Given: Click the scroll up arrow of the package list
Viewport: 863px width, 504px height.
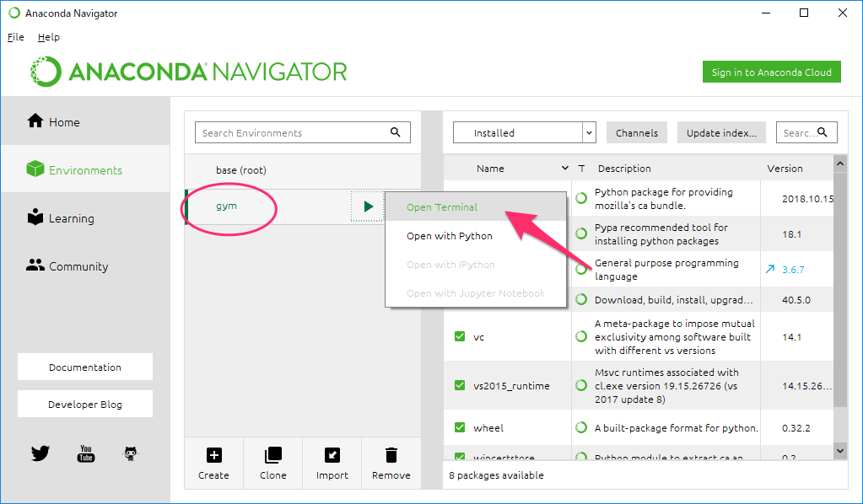Looking at the screenshot, I should (840, 164).
